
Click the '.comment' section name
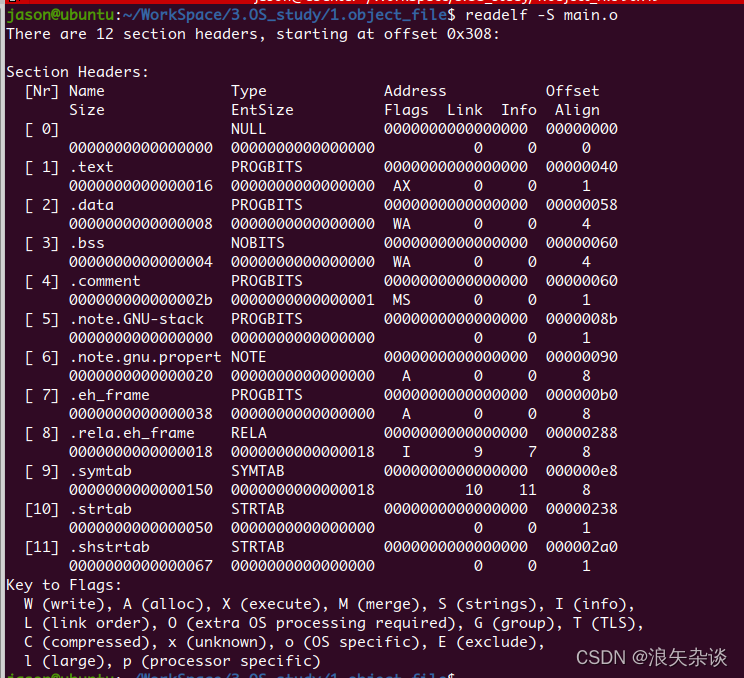(105, 281)
